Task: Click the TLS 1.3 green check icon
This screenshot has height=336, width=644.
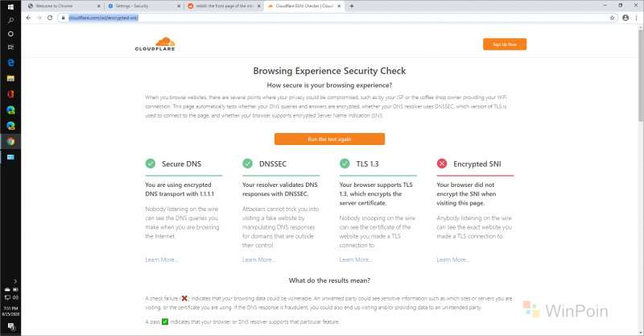Action: click(x=345, y=164)
